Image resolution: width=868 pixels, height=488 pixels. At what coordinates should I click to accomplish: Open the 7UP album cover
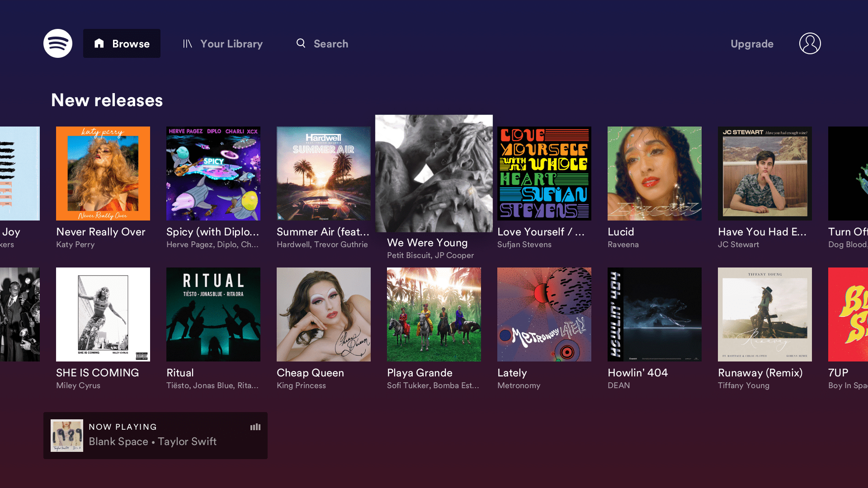(x=848, y=314)
